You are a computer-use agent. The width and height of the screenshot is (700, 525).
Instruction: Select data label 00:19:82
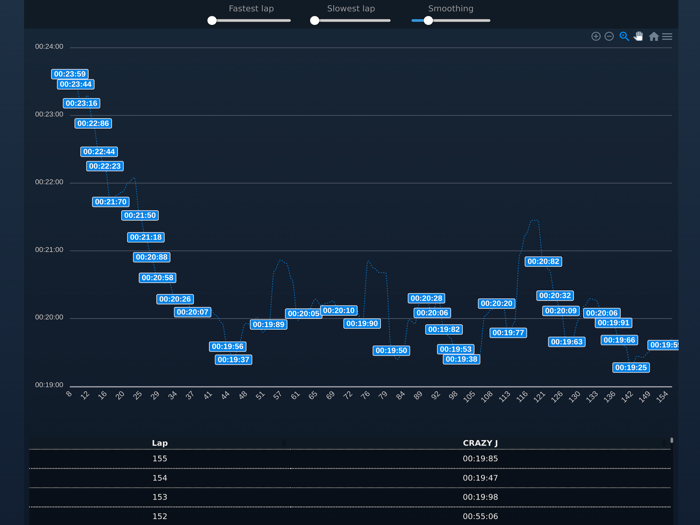click(444, 329)
